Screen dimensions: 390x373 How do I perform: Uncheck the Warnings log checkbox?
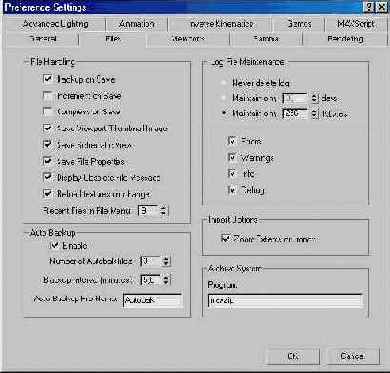(232, 157)
